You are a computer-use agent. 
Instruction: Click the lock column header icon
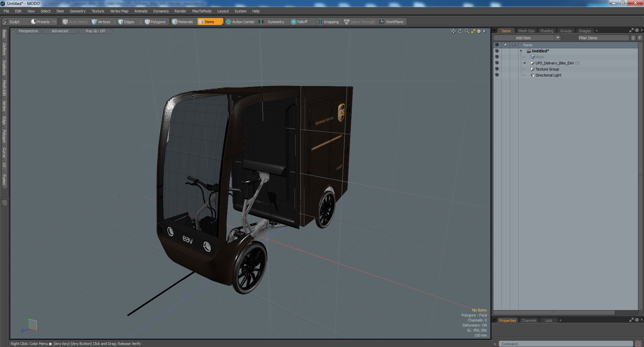(x=505, y=45)
